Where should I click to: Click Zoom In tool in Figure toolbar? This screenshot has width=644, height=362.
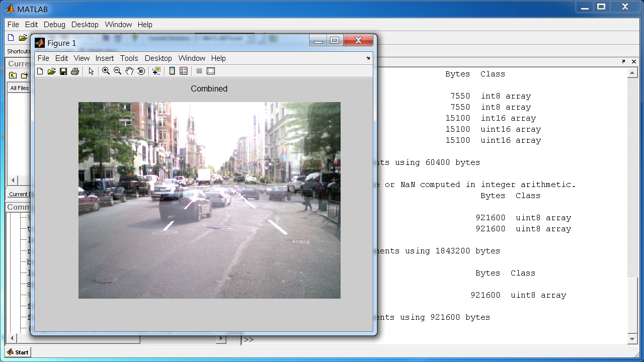[106, 71]
